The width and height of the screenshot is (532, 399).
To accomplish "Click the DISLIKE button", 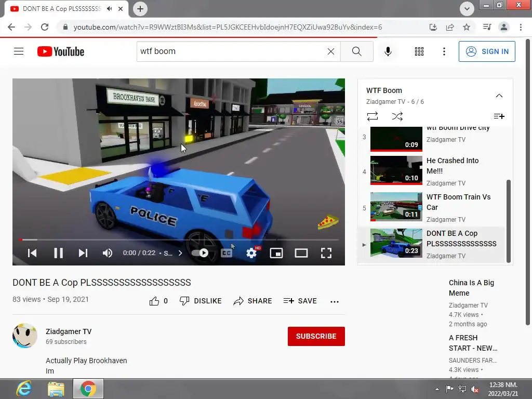I will (x=201, y=301).
